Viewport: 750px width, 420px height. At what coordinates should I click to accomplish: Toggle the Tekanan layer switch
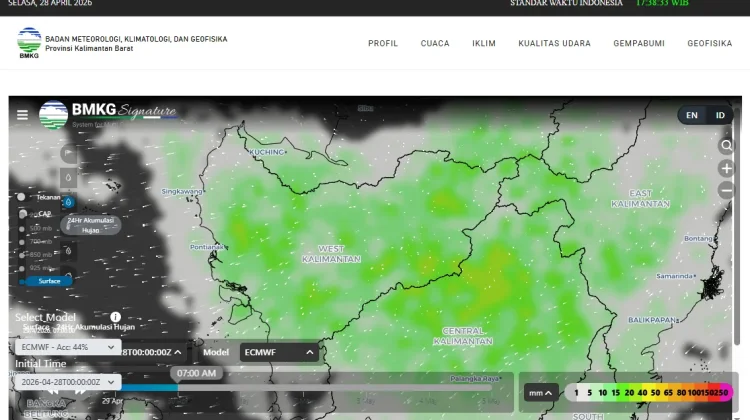(x=22, y=197)
